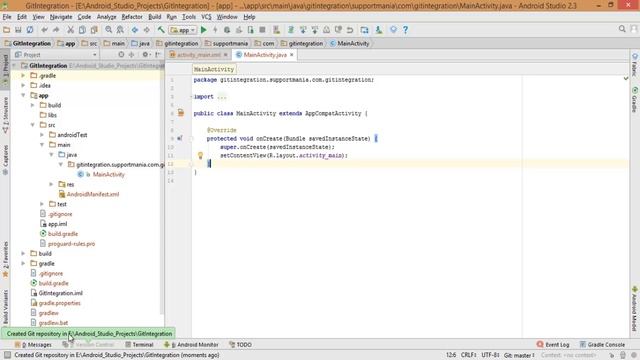The height and width of the screenshot is (360, 640).
Task: Click the green Run app button
Action: pyautogui.click(x=204, y=30)
